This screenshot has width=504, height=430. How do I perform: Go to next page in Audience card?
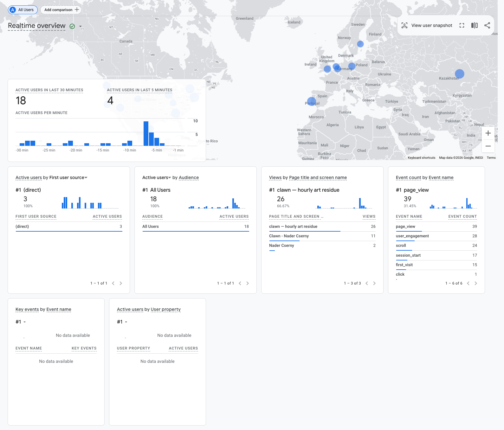tap(248, 283)
